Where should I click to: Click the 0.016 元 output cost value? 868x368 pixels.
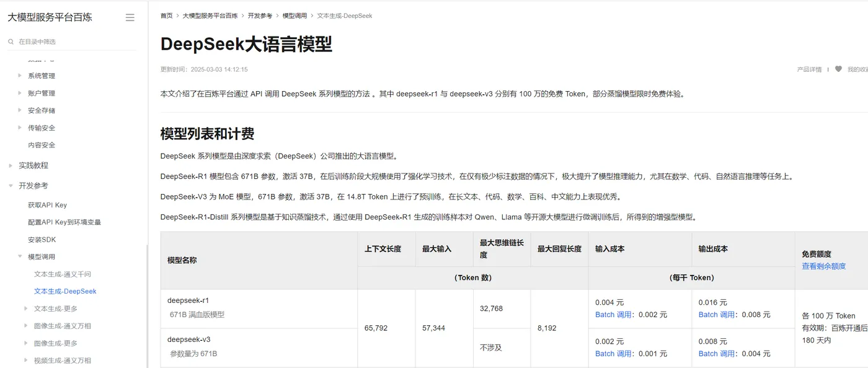tap(713, 302)
